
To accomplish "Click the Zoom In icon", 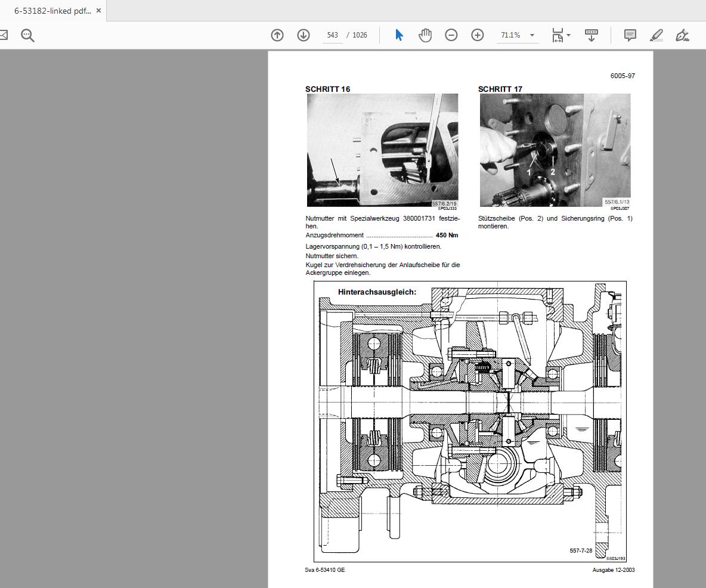I will 477,35.
